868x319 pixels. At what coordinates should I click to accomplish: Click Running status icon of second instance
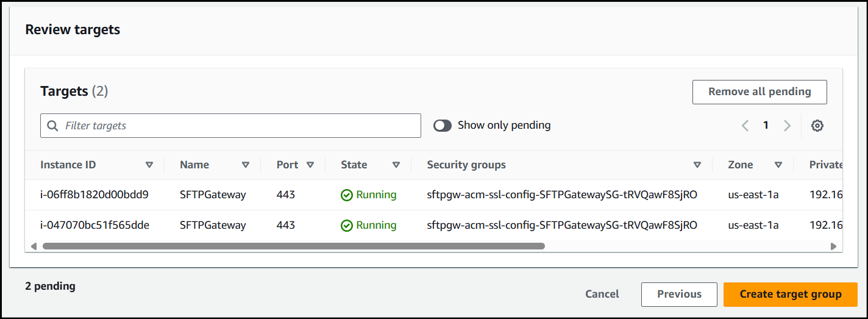(x=347, y=226)
